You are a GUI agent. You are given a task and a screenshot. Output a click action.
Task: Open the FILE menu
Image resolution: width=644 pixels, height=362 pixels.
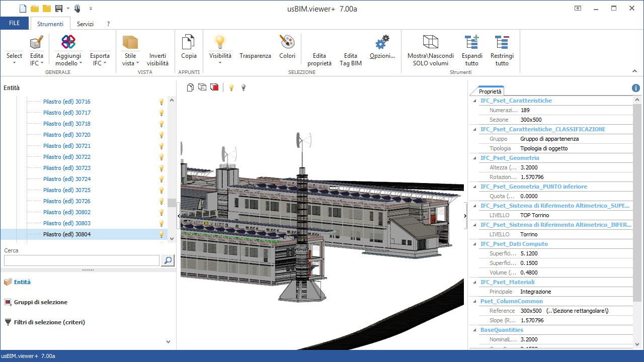[14, 23]
